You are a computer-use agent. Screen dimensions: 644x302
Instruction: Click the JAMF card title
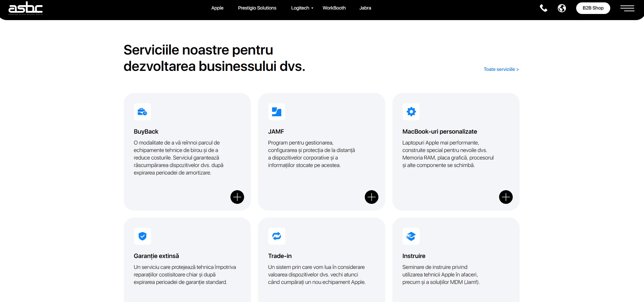[276, 132]
